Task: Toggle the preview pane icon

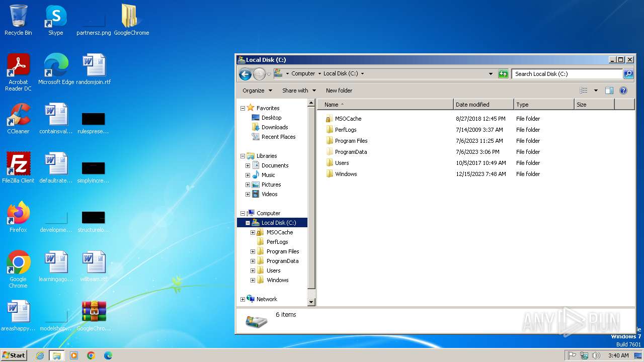Action: [609, 90]
